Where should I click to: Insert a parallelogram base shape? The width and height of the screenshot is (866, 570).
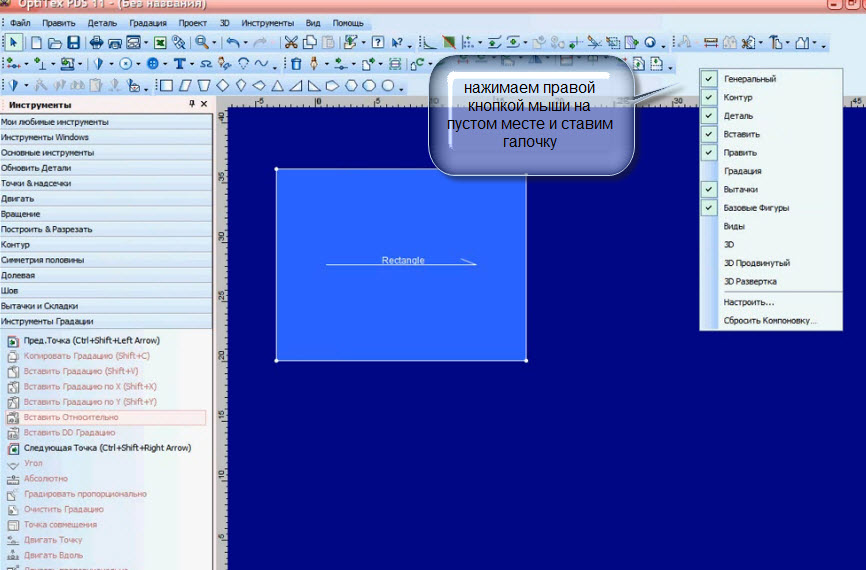pos(185,86)
